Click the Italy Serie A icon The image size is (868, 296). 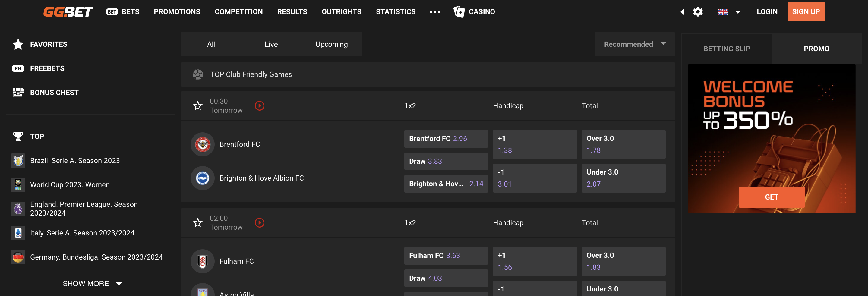[18, 233]
